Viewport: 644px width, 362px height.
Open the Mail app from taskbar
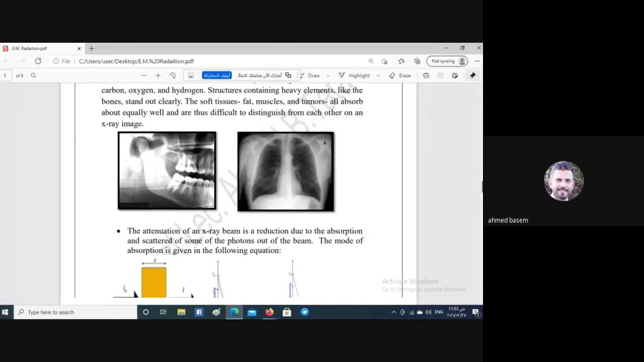coord(252,312)
